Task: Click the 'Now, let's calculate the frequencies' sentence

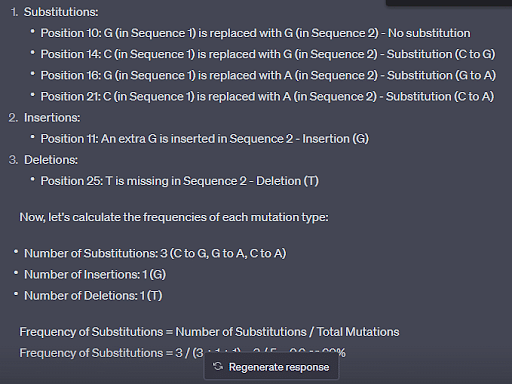Action: [174, 217]
